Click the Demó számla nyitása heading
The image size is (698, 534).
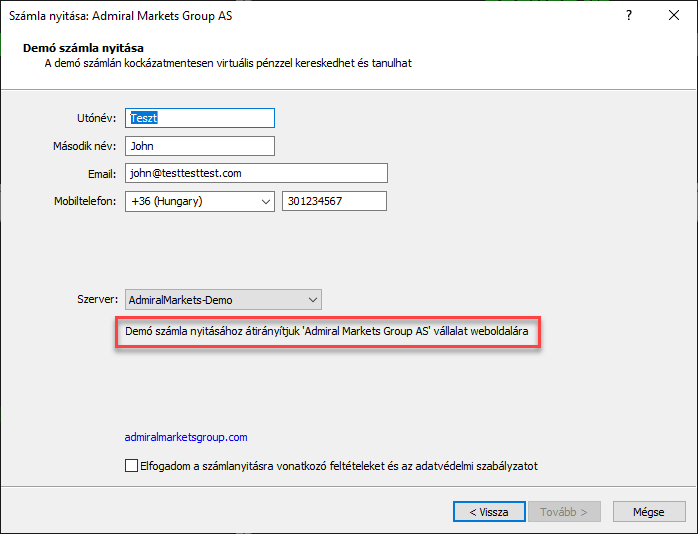[x=83, y=48]
